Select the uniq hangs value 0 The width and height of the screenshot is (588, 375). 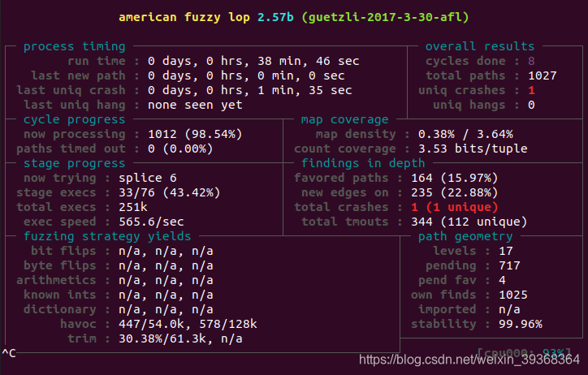click(x=531, y=105)
